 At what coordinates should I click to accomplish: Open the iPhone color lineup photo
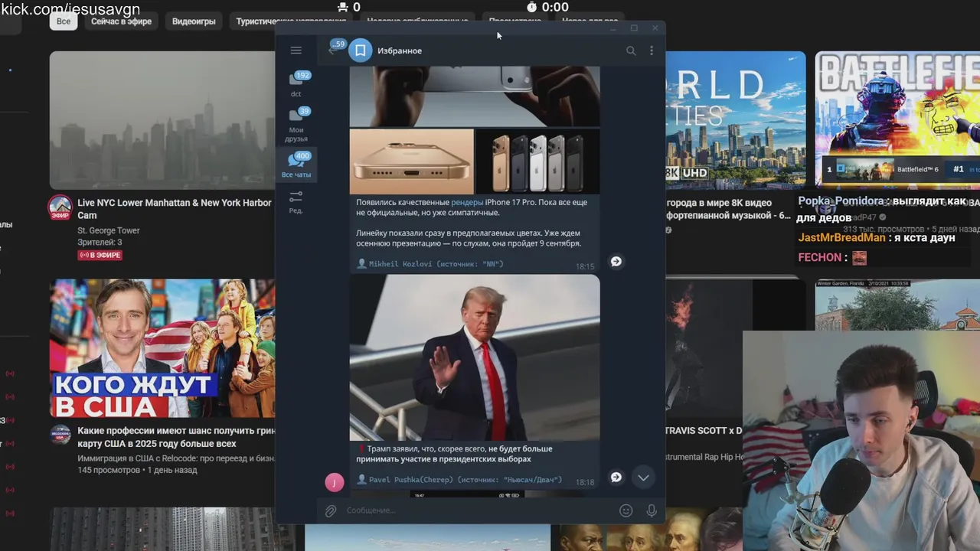click(537, 161)
